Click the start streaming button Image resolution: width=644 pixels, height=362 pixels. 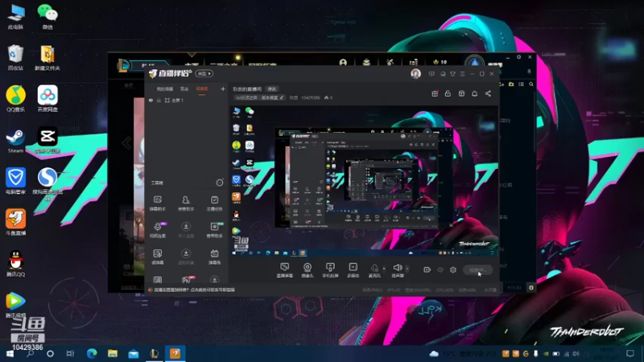tap(477, 270)
